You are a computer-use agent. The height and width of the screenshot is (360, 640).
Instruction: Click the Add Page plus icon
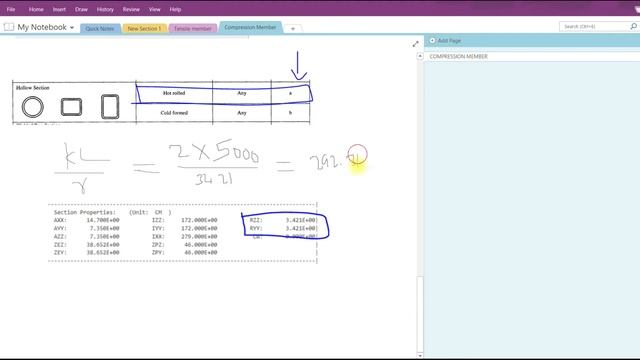(432, 40)
